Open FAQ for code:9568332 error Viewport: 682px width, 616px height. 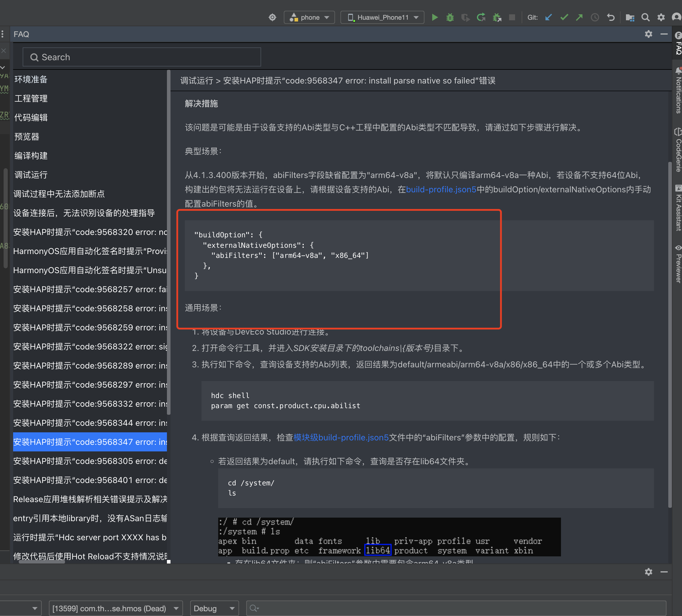90,404
